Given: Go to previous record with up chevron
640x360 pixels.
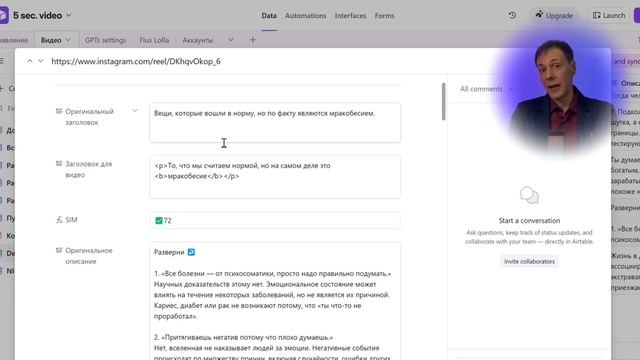Looking at the screenshot, I should pos(30,61).
